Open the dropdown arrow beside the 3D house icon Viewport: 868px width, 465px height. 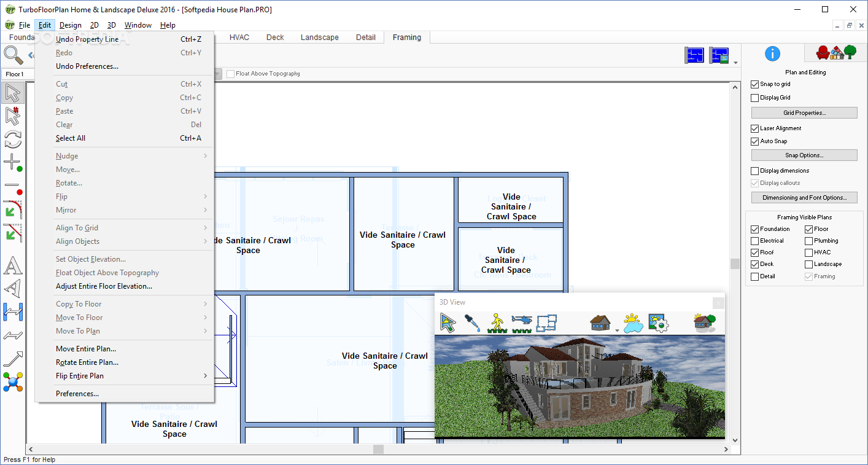click(616, 330)
